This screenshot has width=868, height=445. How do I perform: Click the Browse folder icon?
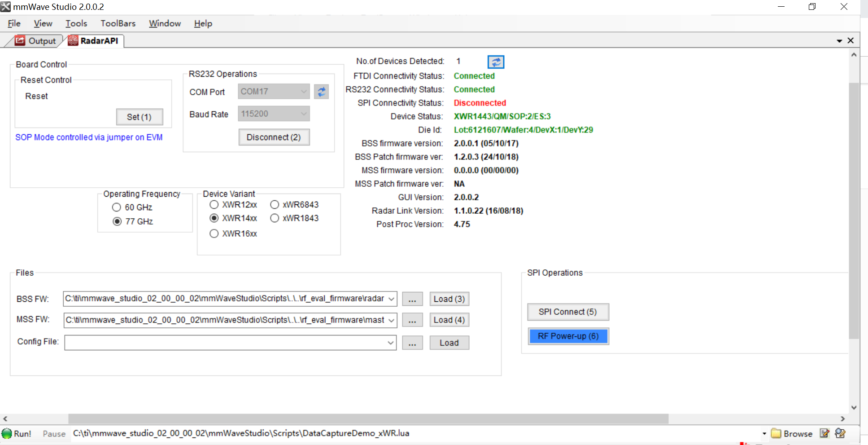point(776,433)
